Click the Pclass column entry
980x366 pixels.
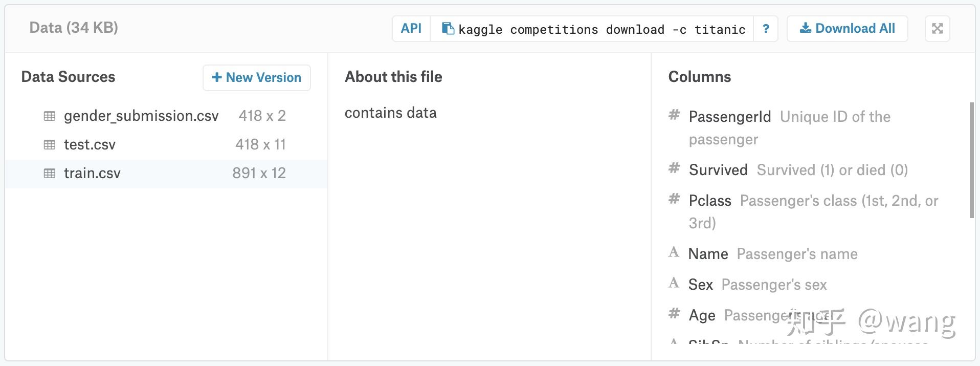point(710,201)
